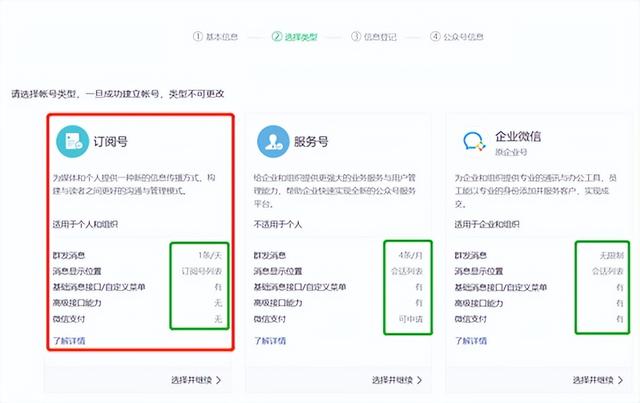Screen dimensions: 640x403
Task: Click 可申请 微信支付 value in 服务号
Action: (x=411, y=319)
